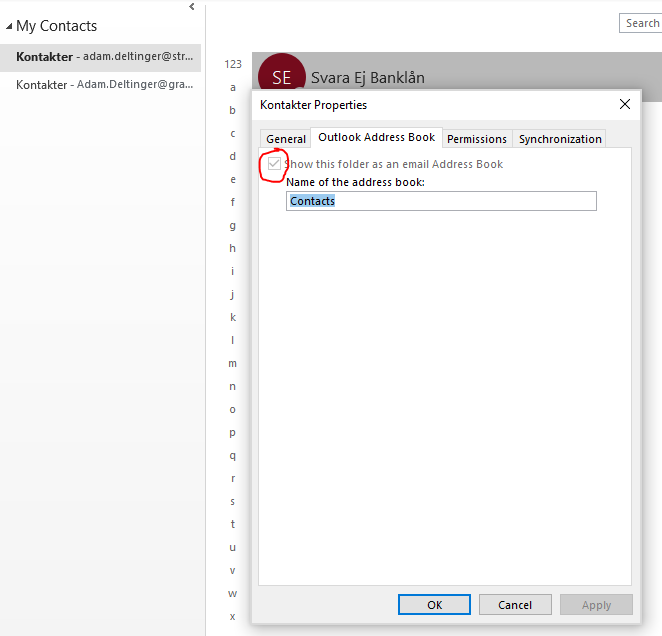Open the Permissions tab
This screenshot has width=662, height=636.
pos(477,139)
